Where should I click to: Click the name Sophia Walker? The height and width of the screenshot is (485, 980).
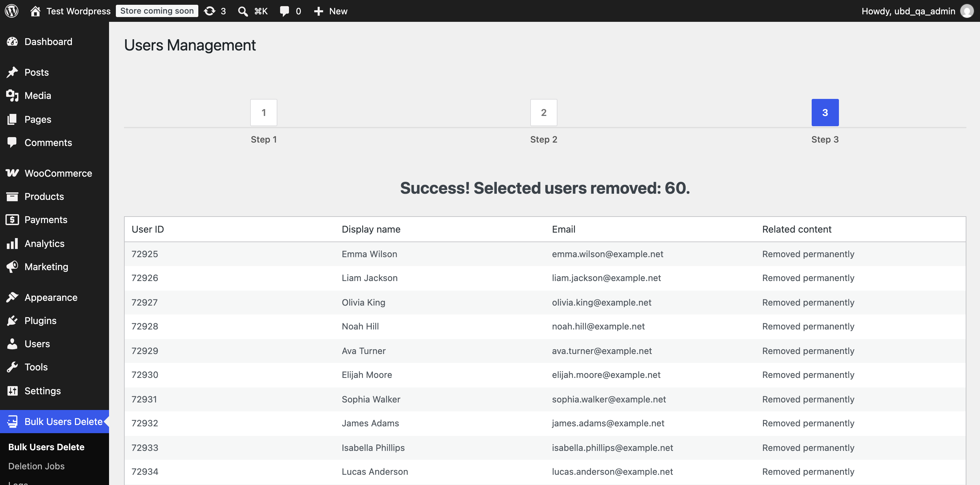pyautogui.click(x=371, y=399)
